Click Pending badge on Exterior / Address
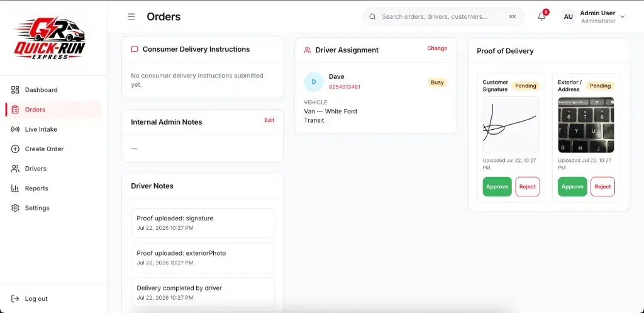 tap(601, 86)
